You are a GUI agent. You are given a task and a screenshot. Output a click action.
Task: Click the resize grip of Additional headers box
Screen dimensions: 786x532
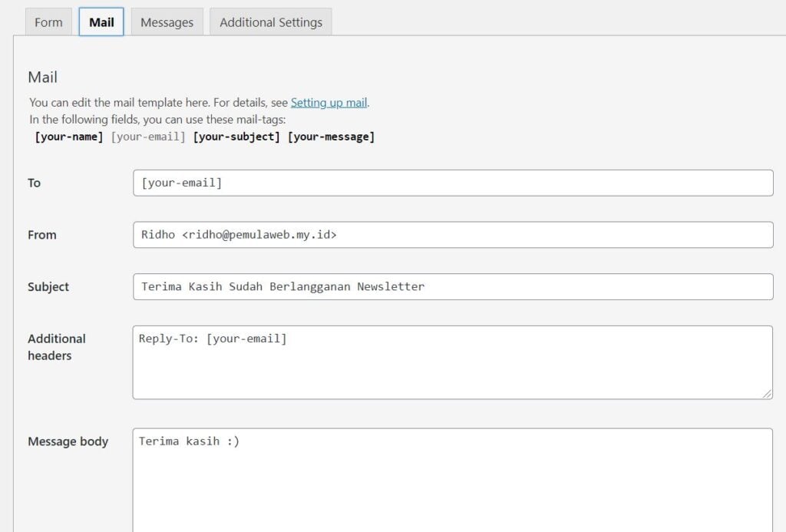(x=768, y=394)
